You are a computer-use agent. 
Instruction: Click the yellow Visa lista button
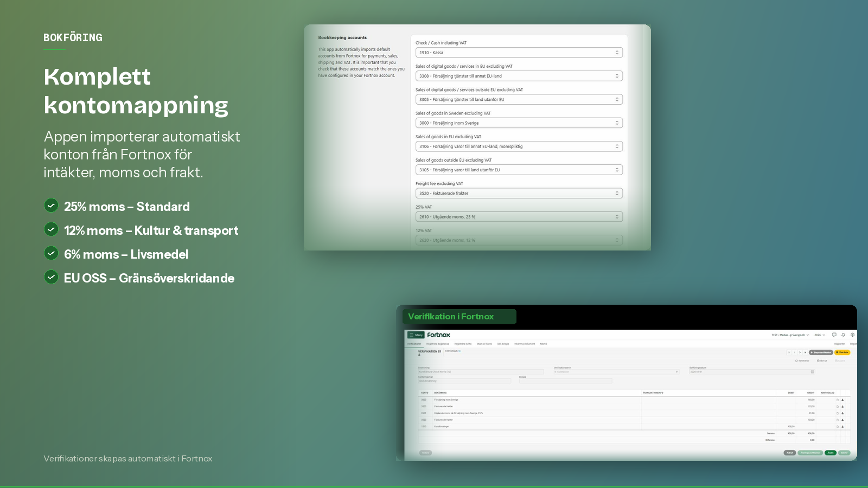(x=842, y=352)
